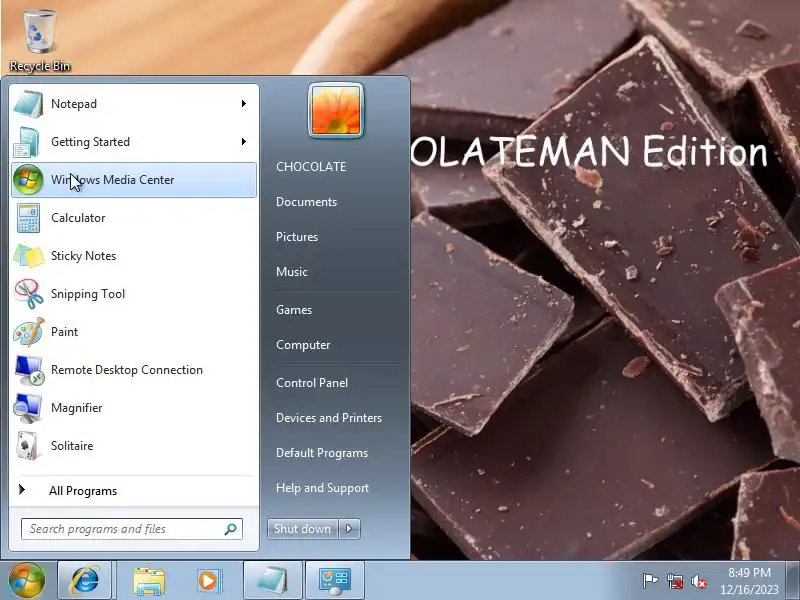This screenshot has height=600, width=800.
Task: Click the user account flower picture
Action: (336, 110)
